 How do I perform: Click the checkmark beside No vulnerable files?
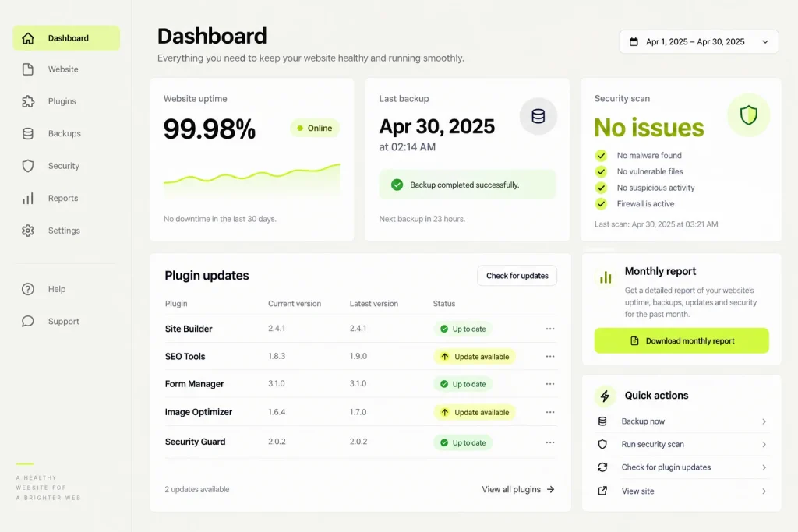601,171
